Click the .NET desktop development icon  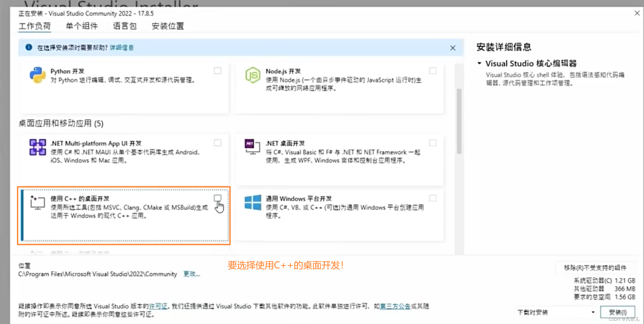tap(252, 147)
